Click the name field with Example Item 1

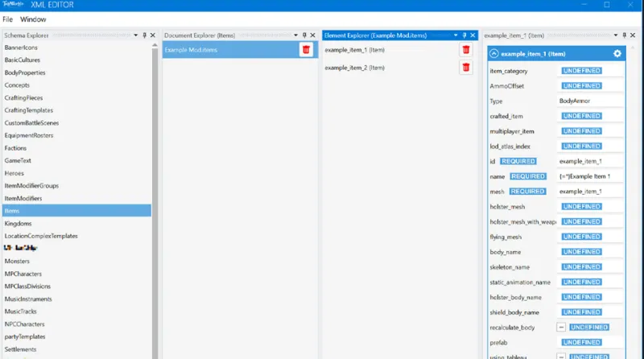pyautogui.click(x=590, y=176)
